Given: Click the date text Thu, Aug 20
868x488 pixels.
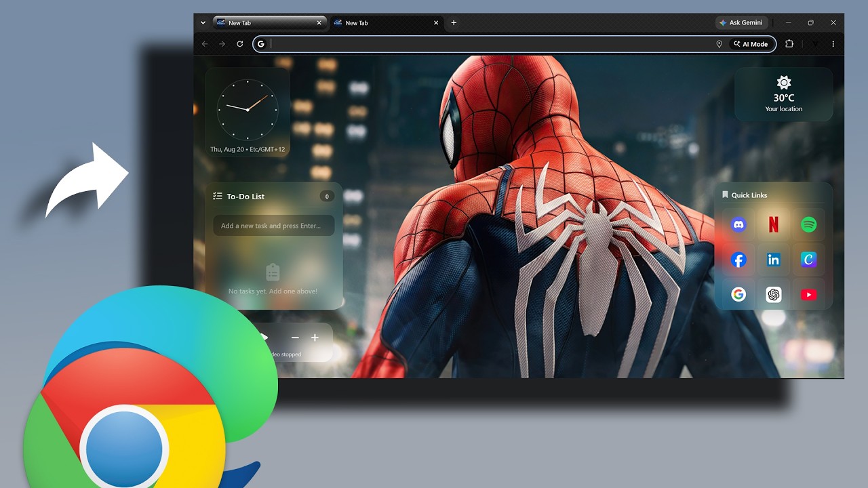Looking at the screenshot, I should (226, 149).
